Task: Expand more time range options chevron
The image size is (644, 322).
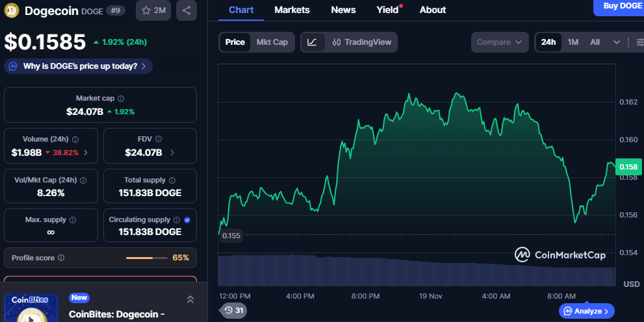Action: (616, 42)
